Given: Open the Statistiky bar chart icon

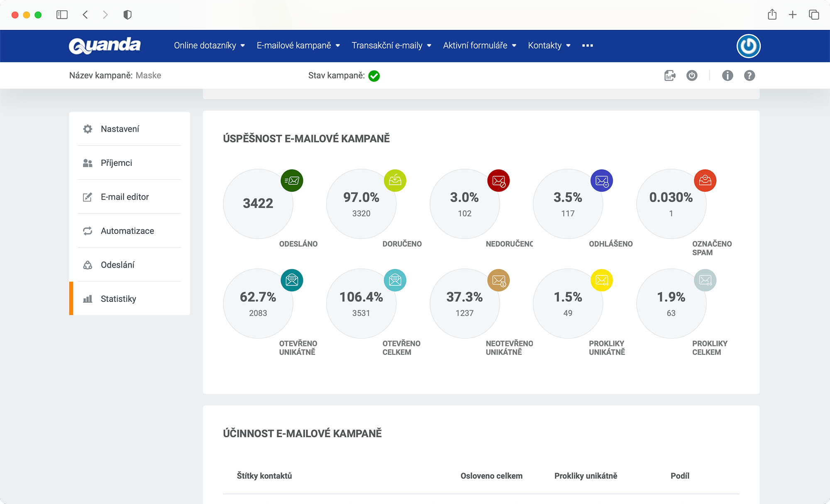Looking at the screenshot, I should point(87,298).
